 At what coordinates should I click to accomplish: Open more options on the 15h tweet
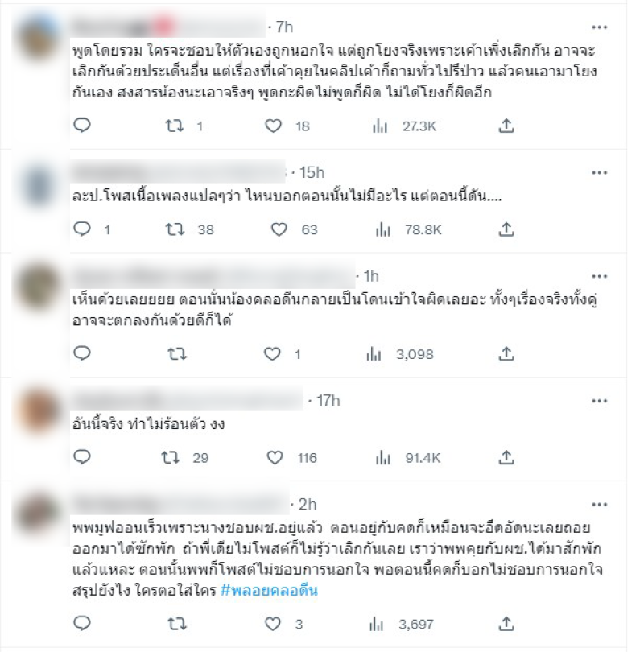[599, 172]
